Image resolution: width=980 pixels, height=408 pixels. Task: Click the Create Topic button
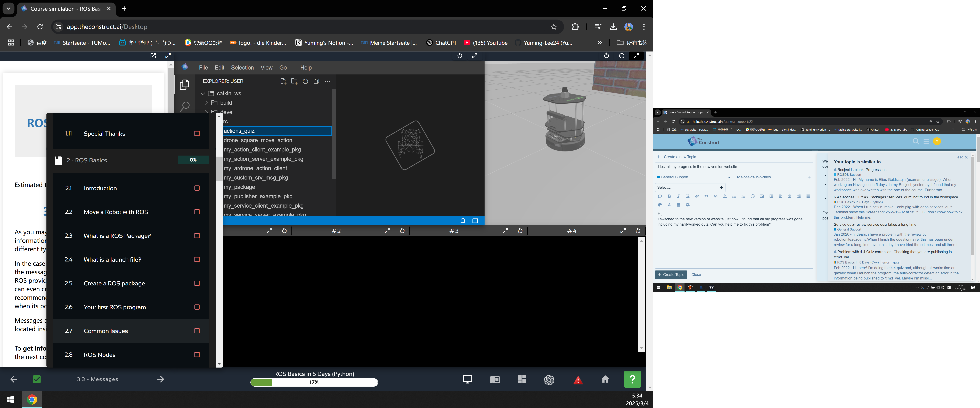pyautogui.click(x=671, y=275)
